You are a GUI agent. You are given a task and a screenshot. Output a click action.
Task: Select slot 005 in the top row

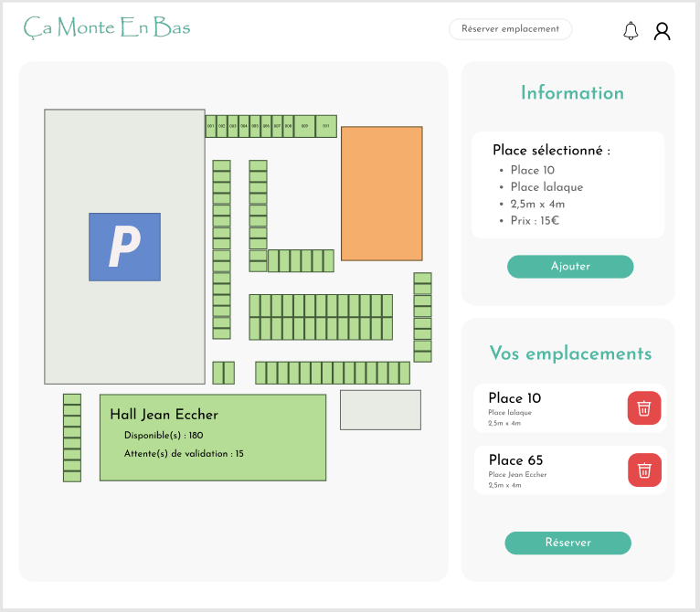(x=255, y=126)
